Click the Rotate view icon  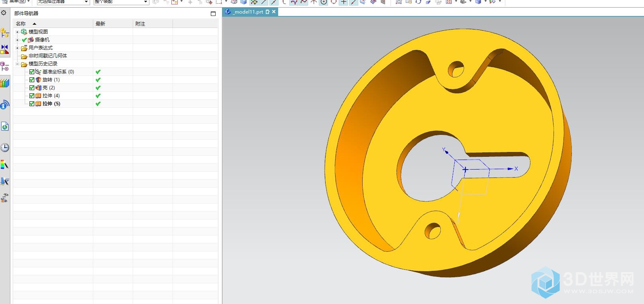418,2
